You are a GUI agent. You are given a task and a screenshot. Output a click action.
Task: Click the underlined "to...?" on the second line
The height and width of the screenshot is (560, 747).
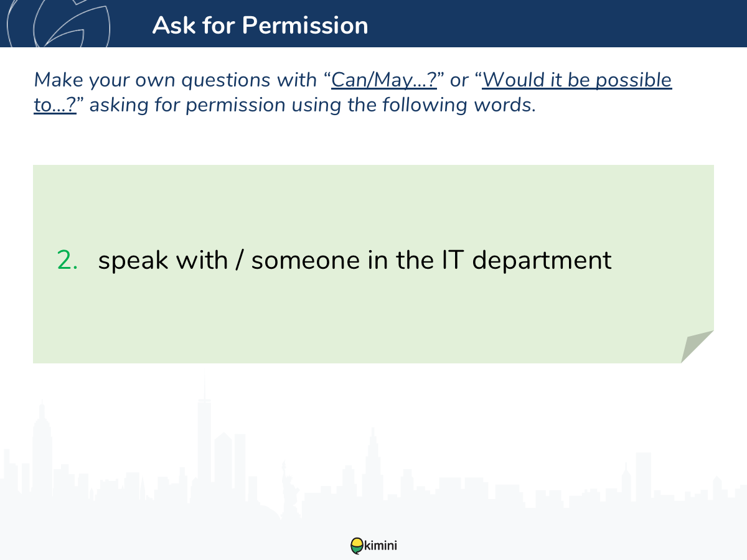pyautogui.click(x=55, y=105)
